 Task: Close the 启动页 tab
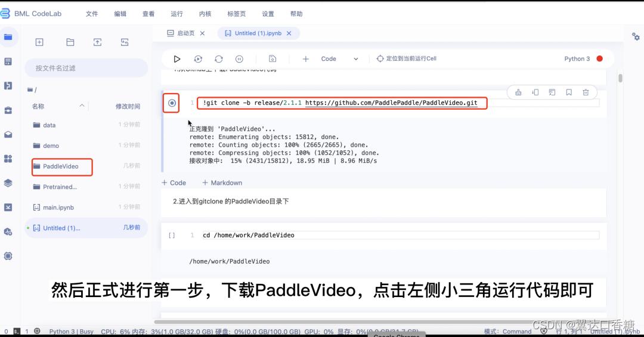(x=203, y=33)
